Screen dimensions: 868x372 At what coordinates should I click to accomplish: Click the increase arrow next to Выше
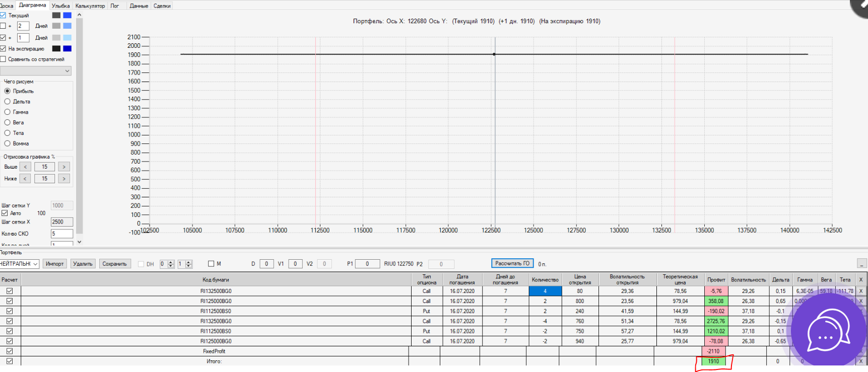tap(64, 167)
